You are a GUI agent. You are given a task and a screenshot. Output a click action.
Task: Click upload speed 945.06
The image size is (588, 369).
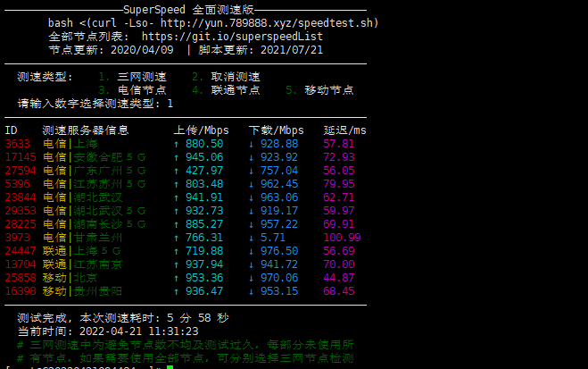coord(204,157)
